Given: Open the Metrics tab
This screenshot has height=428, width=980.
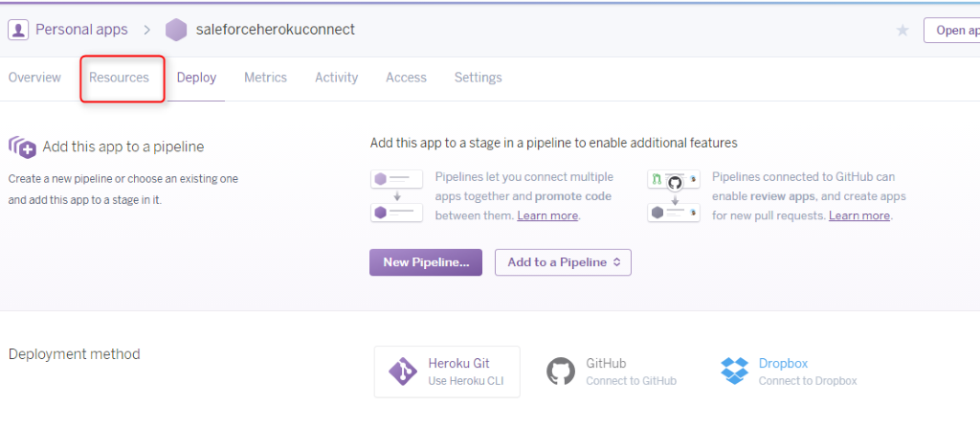Looking at the screenshot, I should click(x=265, y=78).
